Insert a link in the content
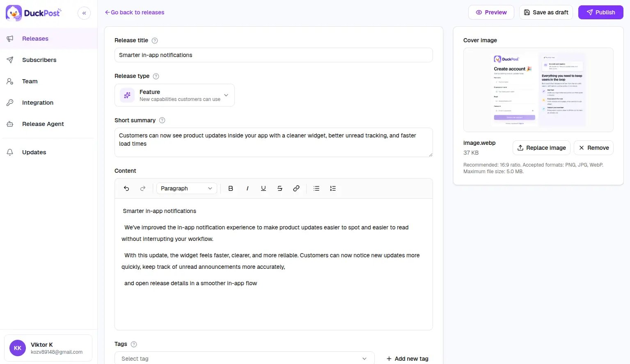Screen dimensions: 630x364 pyautogui.click(x=296, y=188)
